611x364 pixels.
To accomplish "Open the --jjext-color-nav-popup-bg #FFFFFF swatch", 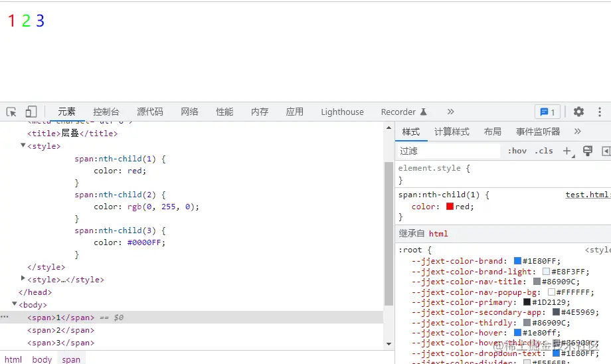I will [x=551, y=292].
